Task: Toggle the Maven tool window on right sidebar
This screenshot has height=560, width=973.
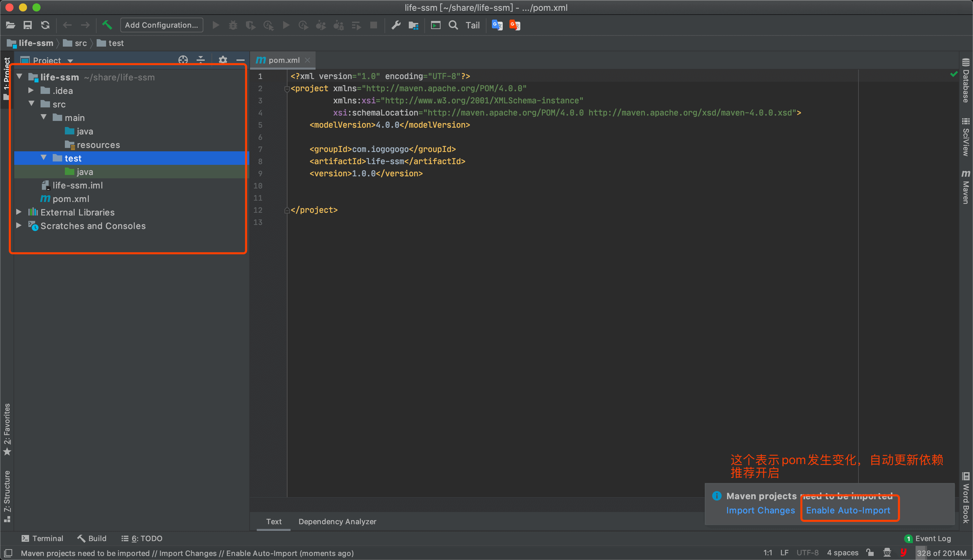Action: 966,187
